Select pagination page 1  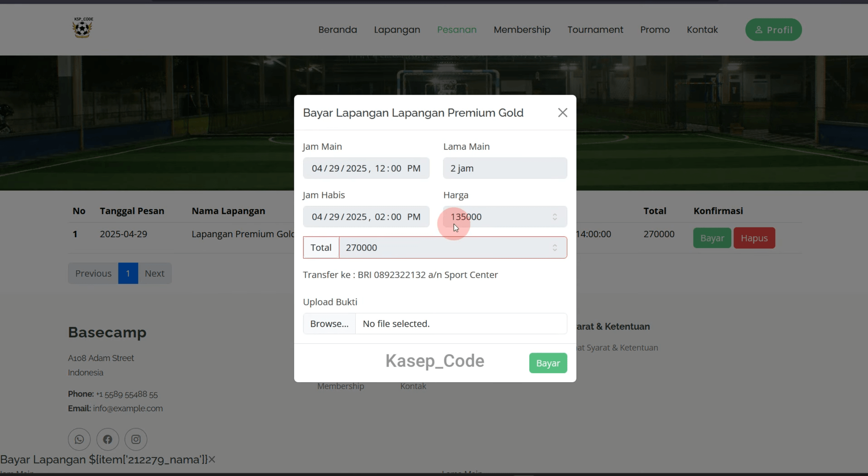128,273
